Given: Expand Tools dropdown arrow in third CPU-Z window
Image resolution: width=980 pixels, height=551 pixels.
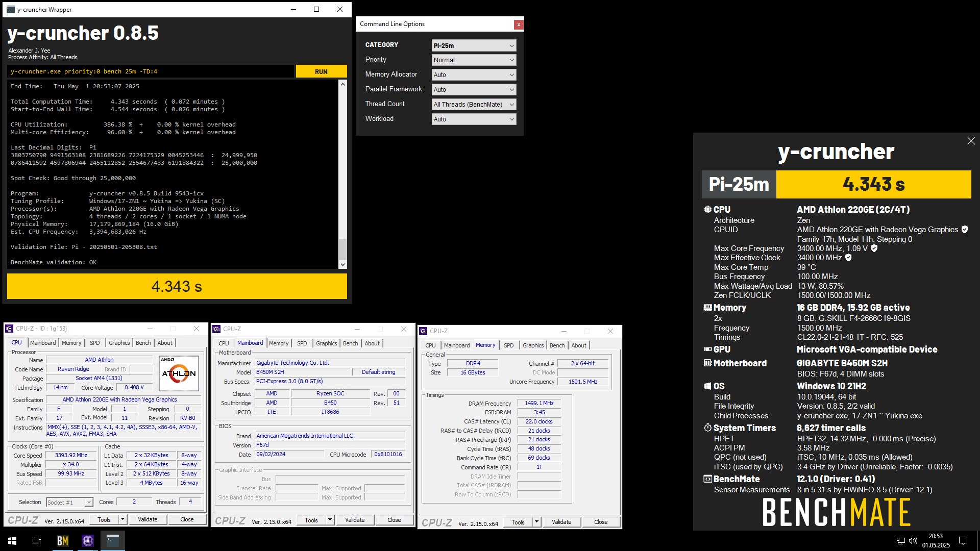Looking at the screenshot, I should (x=536, y=522).
